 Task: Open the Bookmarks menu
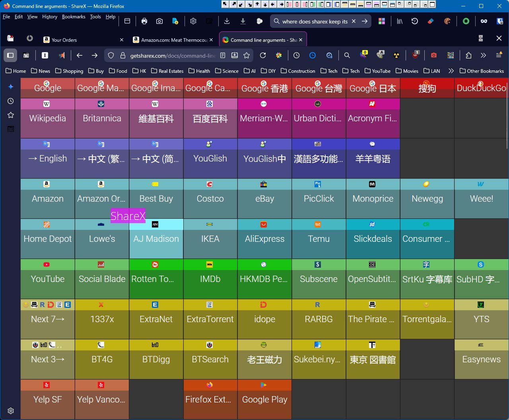[x=74, y=17]
